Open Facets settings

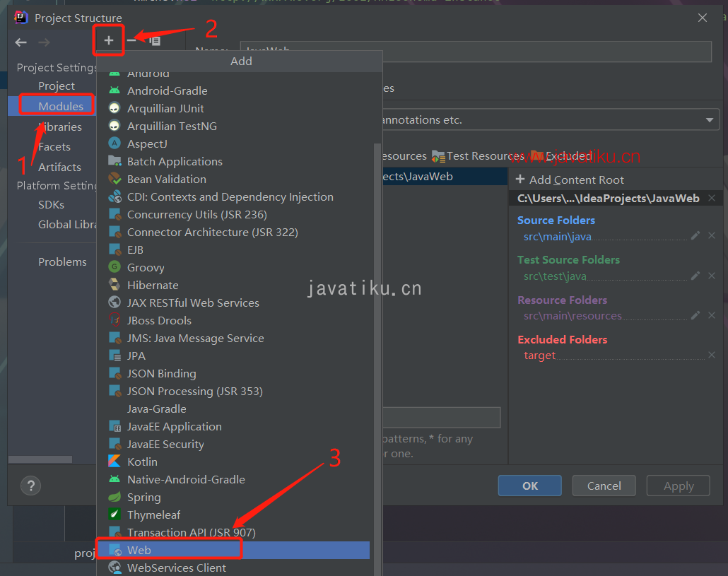(x=54, y=147)
